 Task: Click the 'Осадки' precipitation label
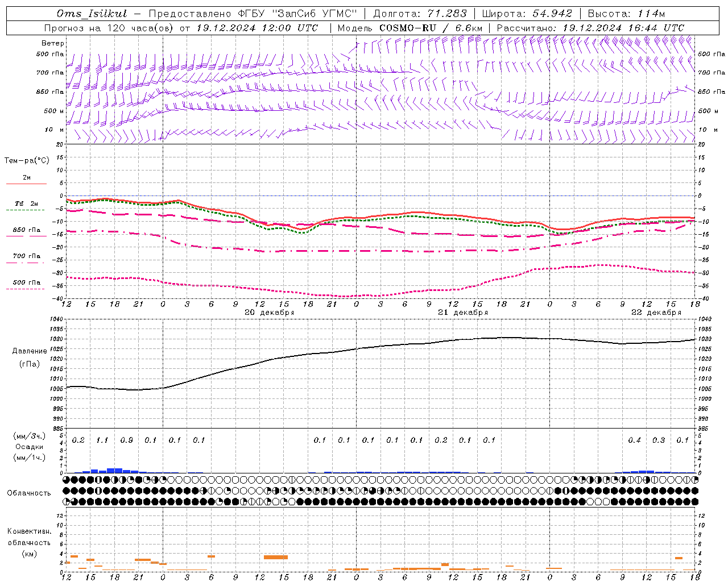30,447
